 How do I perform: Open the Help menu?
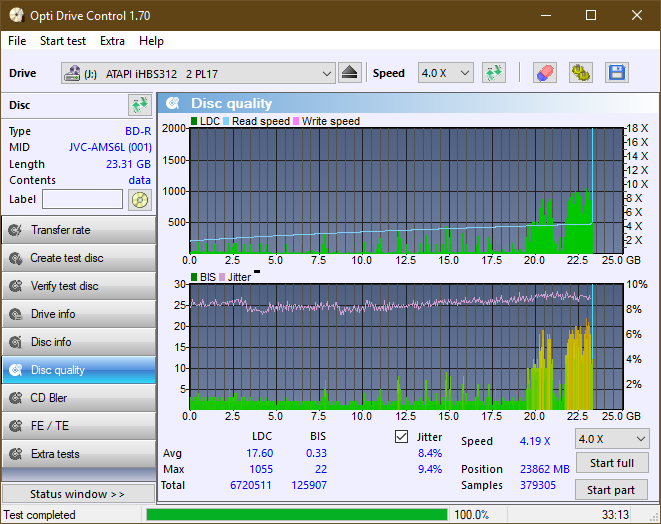pyautogui.click(x=151, y=41)
